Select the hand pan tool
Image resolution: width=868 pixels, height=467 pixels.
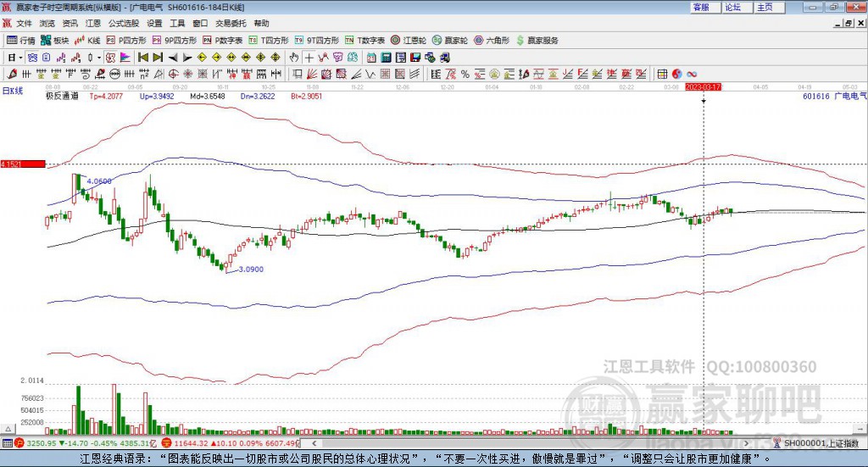293,57
